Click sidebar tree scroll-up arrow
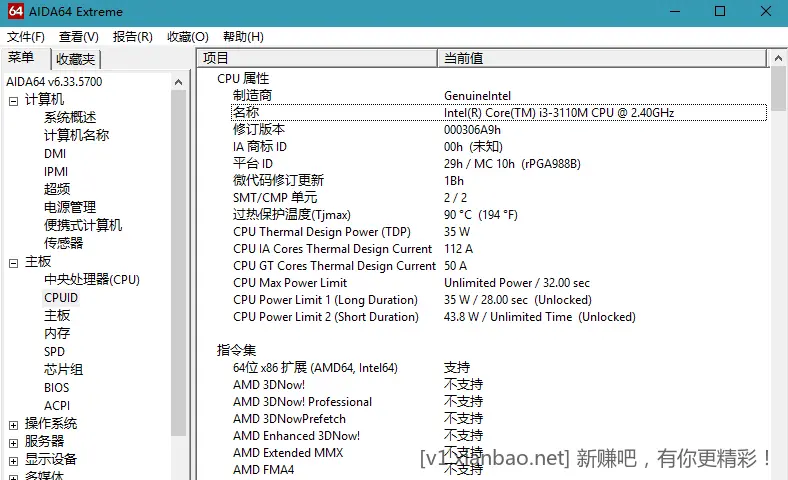The image size is (788, 480). (x=178, y=82)
